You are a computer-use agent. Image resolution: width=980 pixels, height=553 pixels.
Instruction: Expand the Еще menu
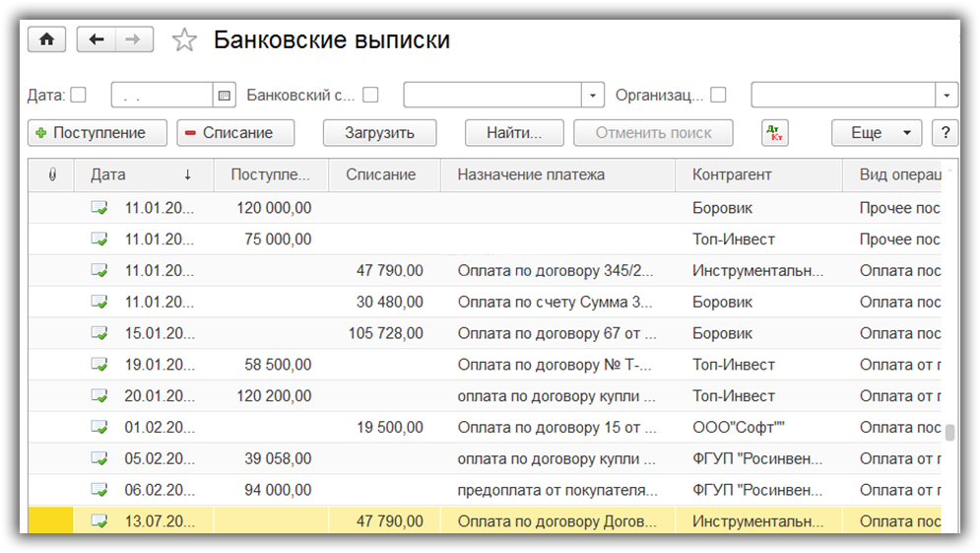(x=877, y=133)
